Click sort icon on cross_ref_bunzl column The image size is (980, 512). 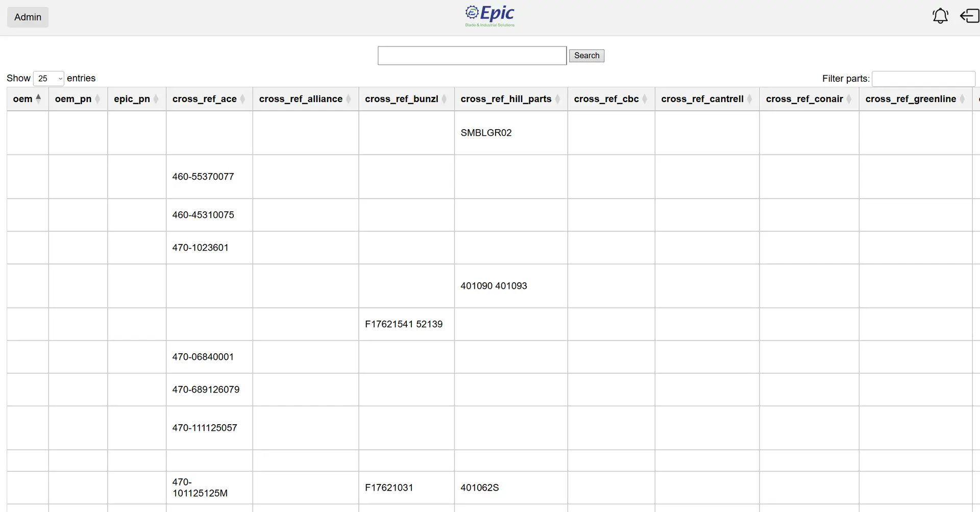point(444,99)
